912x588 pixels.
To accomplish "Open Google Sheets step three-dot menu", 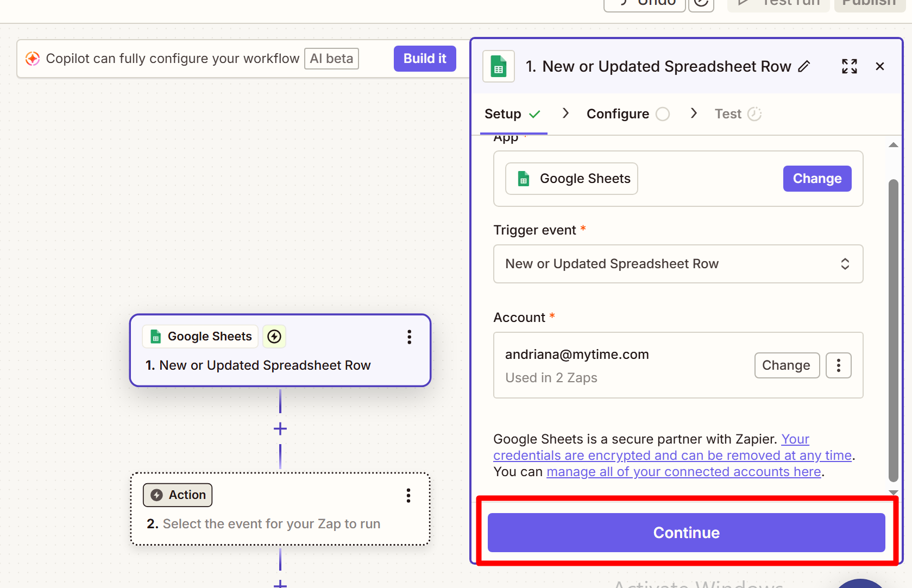I will click(x=410, y=337).
